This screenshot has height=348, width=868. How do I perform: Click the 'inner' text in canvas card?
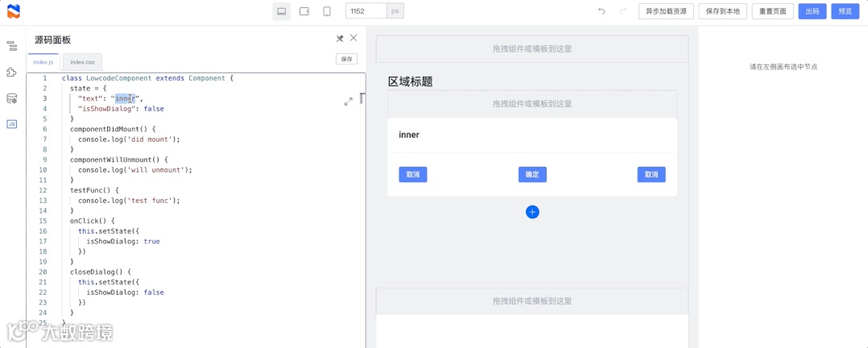(x=409, y=135)
